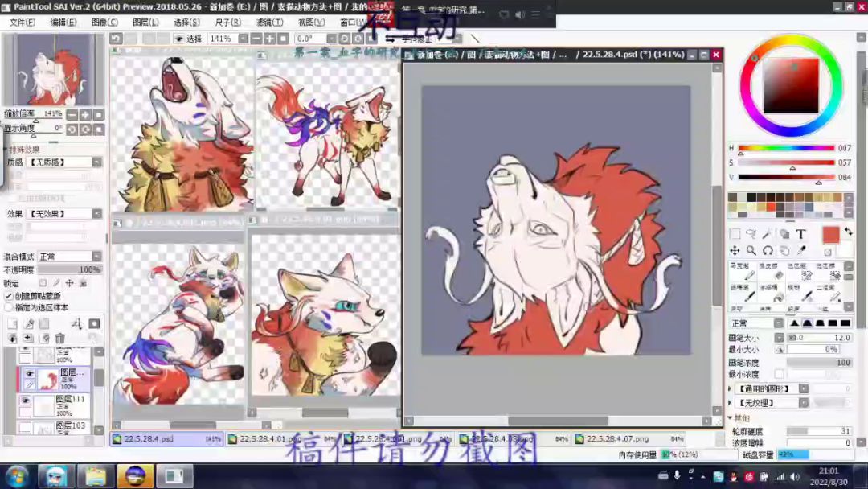Switch to 22.5.28.4.01.png document tab
Screen dimensions: 868x489
pos(282,438)
